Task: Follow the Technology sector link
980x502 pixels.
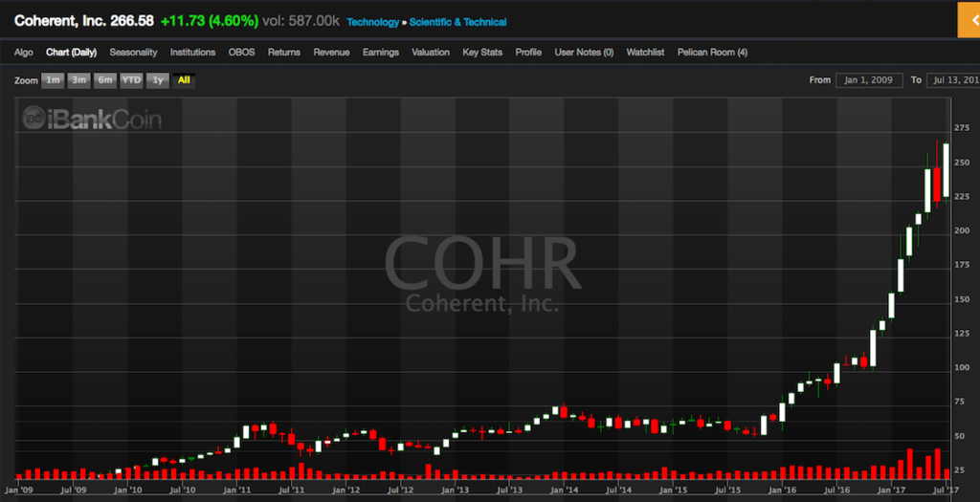Action: point(372,23)
